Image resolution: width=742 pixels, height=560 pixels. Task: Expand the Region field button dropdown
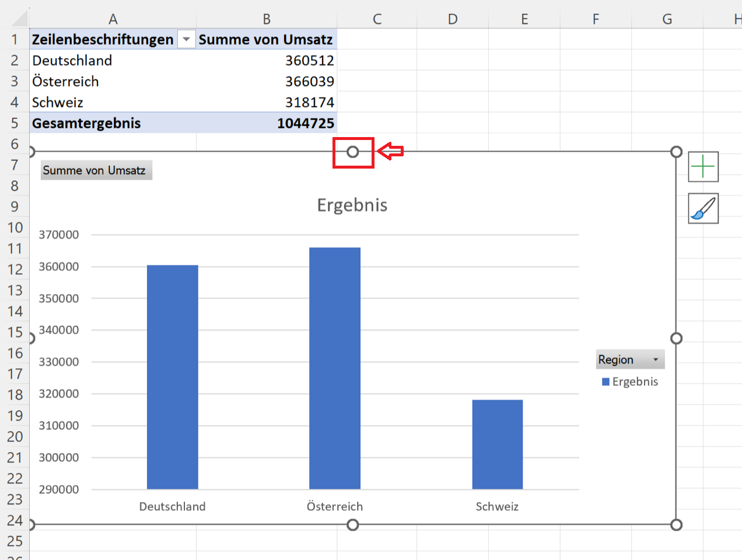(x=655, y=360)
